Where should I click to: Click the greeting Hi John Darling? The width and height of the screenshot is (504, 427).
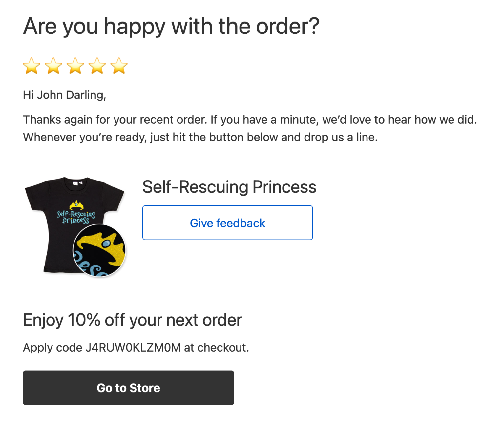click(x=64, y=95)
